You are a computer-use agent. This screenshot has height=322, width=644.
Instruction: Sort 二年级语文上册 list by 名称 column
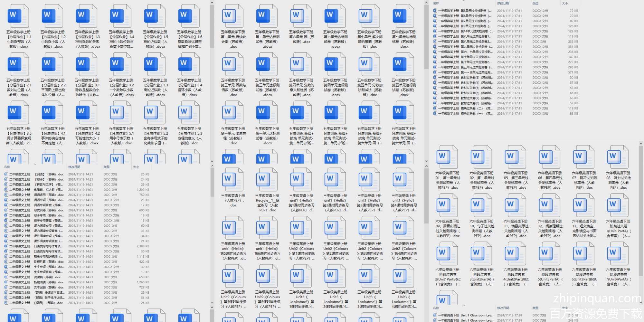(7, 167)
